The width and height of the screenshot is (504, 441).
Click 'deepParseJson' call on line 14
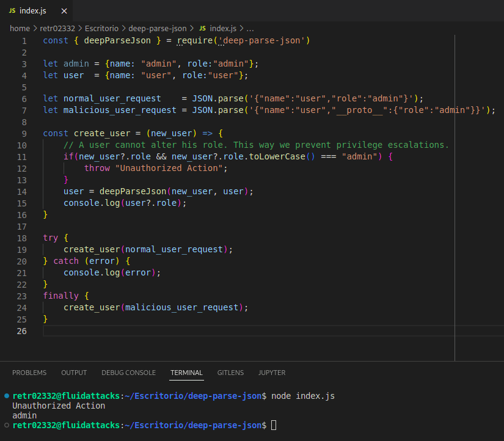pos(133,191)
